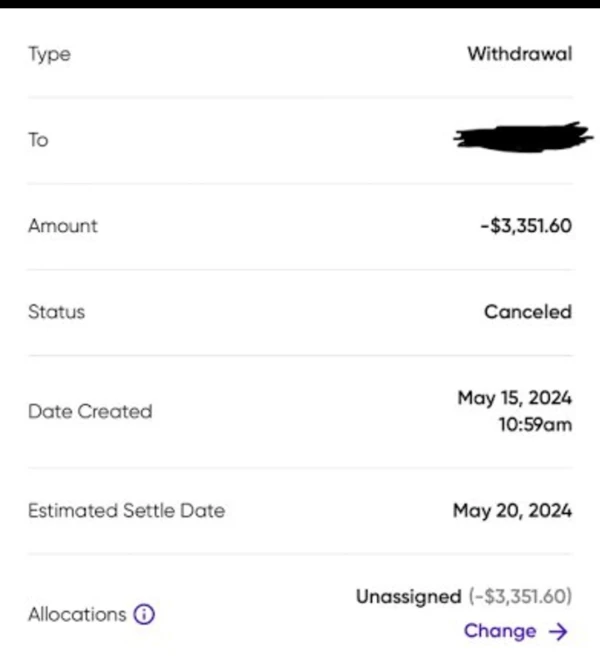This screenshot has height=672, width=600.
Task: Click the Estimated Settle Date label
Action: (x=126, y=511)
